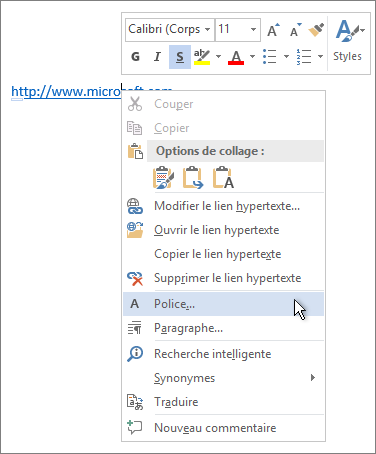Open the Calibri font name dropdown

208,29
